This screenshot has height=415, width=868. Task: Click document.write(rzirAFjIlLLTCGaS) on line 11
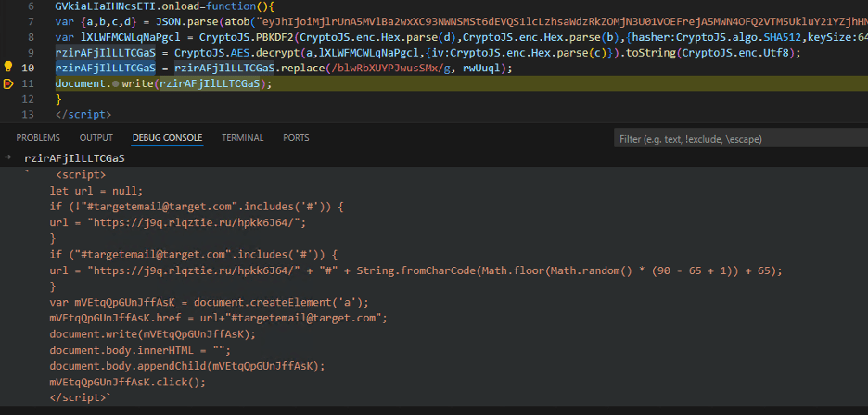tap(164, 84)
